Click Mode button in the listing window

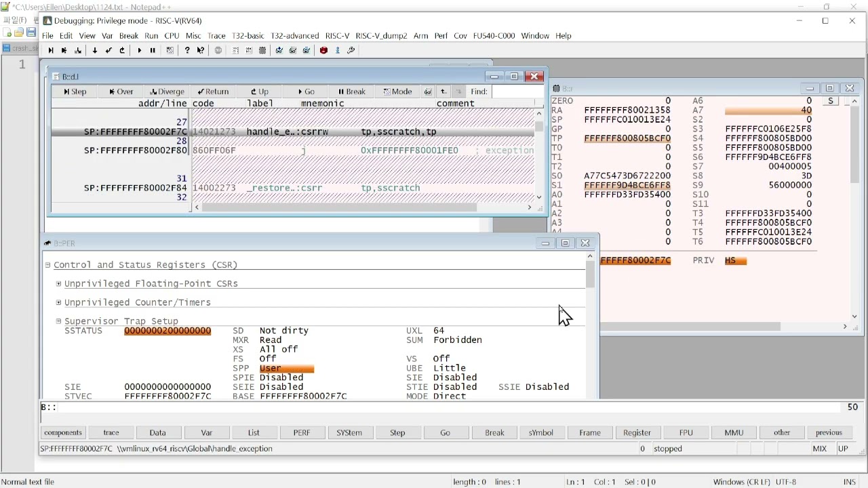pos(397,91)
